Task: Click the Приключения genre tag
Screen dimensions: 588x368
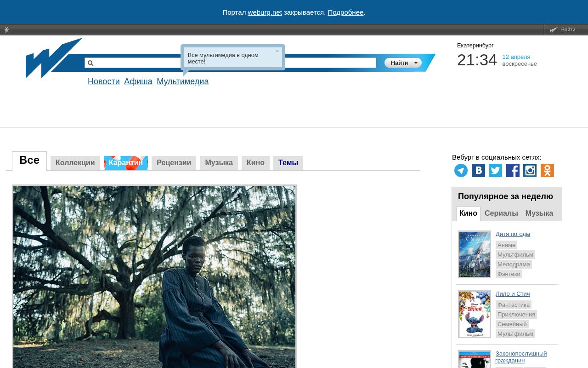Action: [x=516, y=315]
